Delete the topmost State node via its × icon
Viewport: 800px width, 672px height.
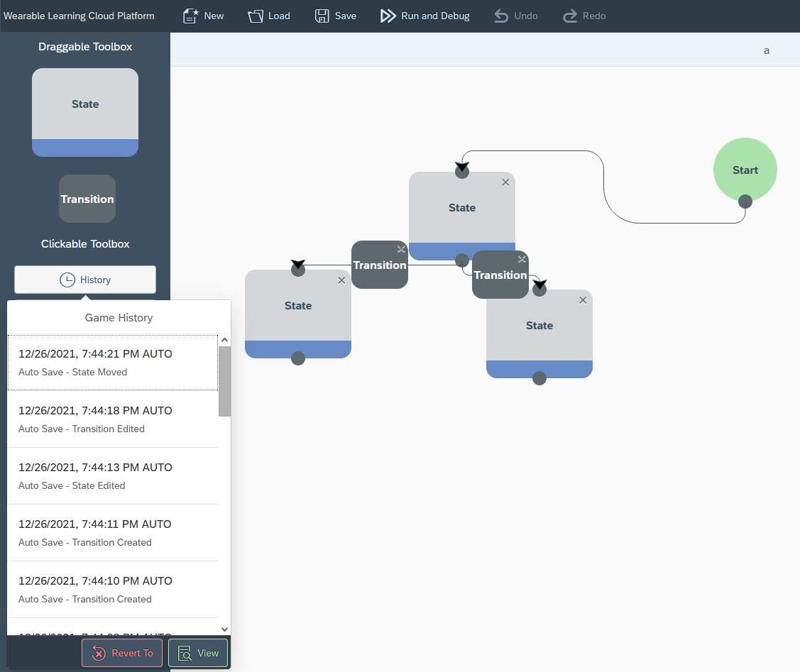[505, 182]
